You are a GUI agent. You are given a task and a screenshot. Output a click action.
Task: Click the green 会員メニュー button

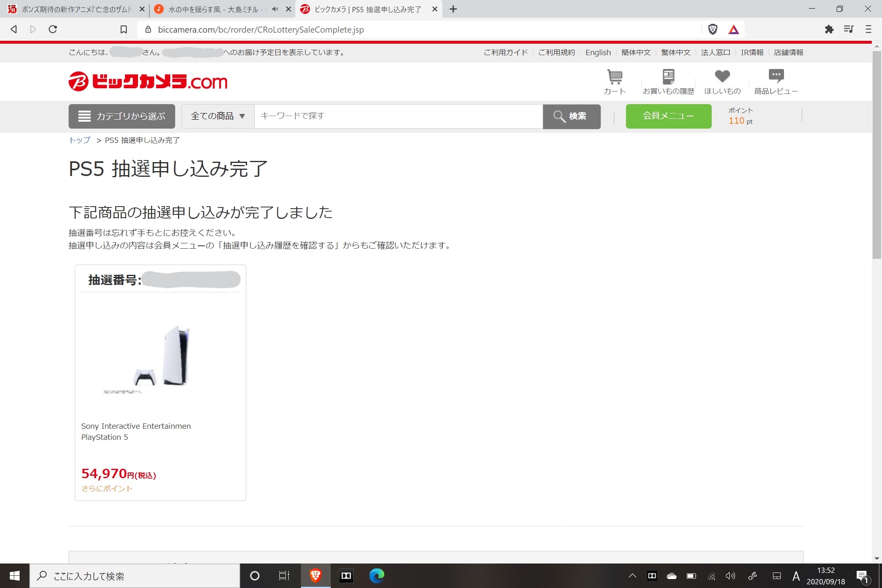[668, 116]
